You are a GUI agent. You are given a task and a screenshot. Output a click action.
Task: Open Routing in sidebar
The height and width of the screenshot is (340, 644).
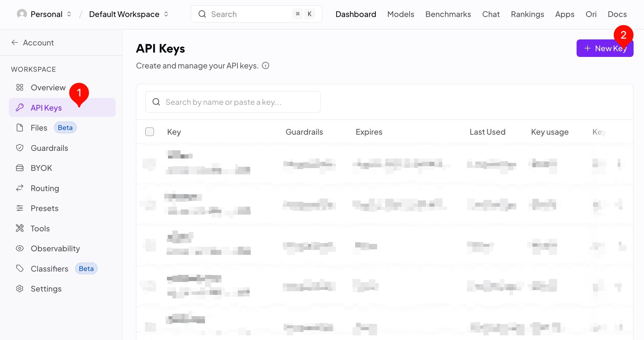62,188
